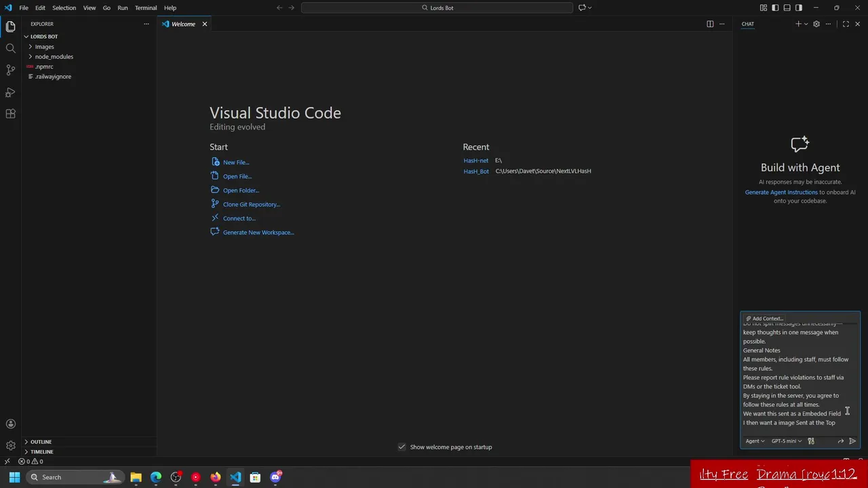Go forward in navigation history

[x=292, y=7]
